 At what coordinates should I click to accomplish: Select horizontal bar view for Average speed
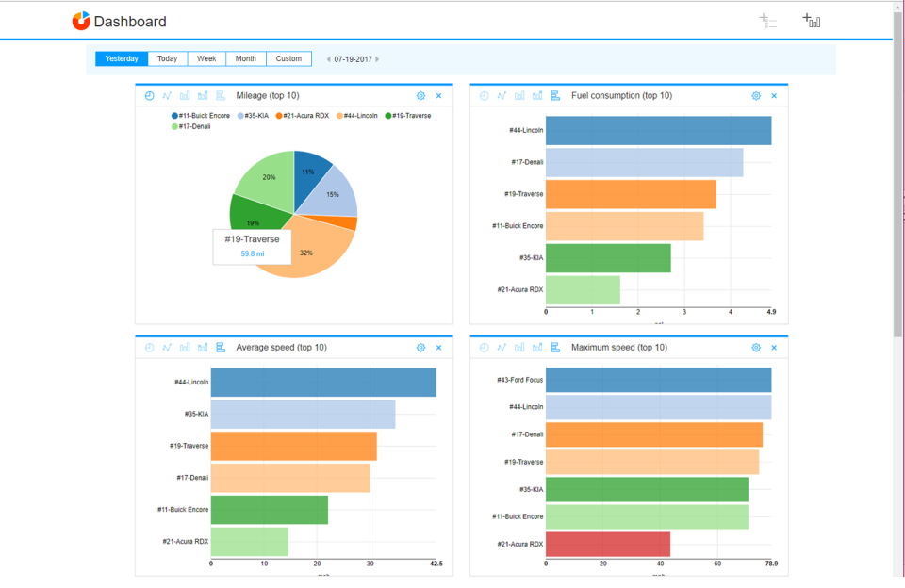click(x=219, y=347)
